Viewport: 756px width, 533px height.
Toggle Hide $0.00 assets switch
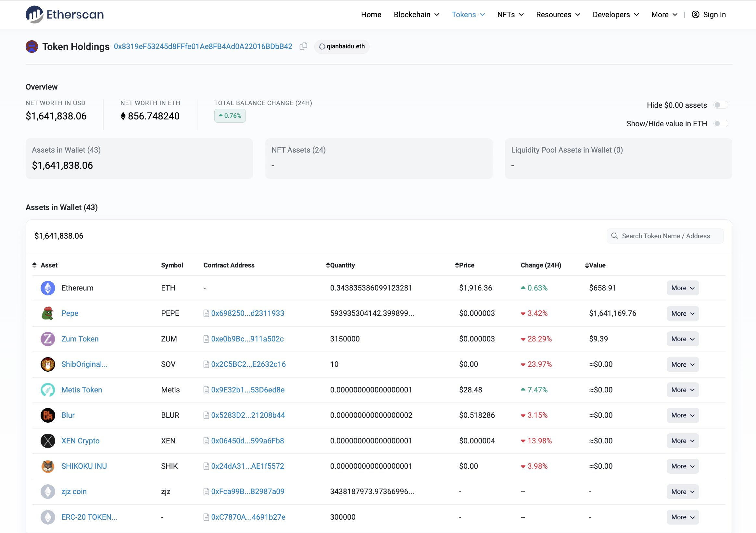pyautogui.click(x=720, y=105)
